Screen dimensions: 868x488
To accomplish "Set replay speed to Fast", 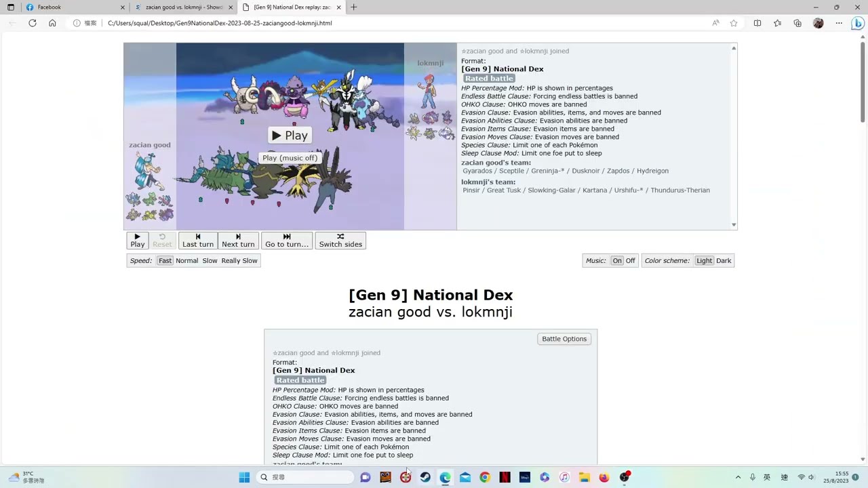I will tap(165, 260).
